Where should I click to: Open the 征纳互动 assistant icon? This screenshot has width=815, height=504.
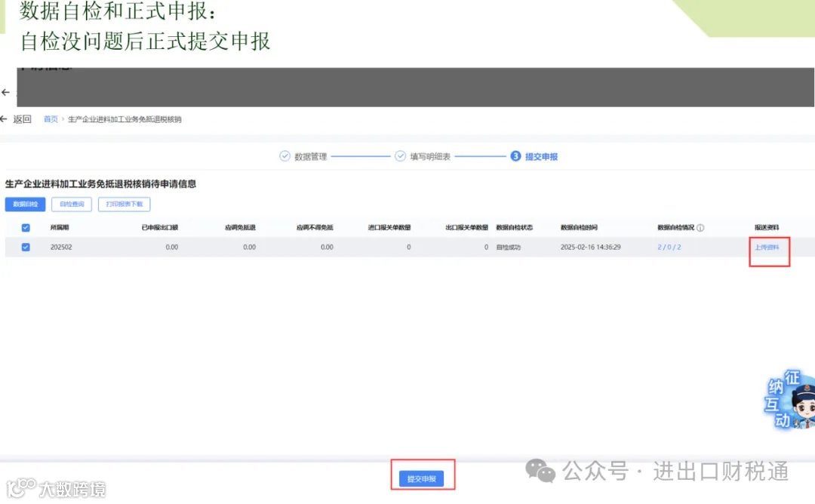coord(789,399)
